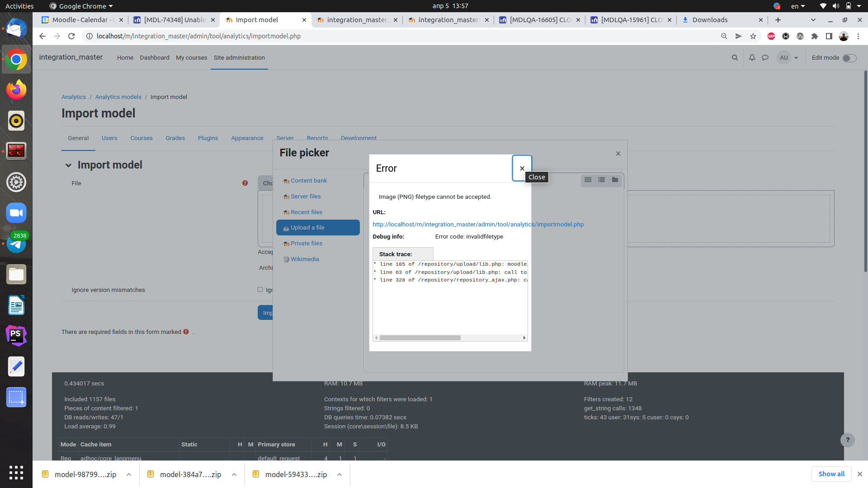Open a new Chrome tab
This screenshot has width=868, height=488.
point(778,20)
